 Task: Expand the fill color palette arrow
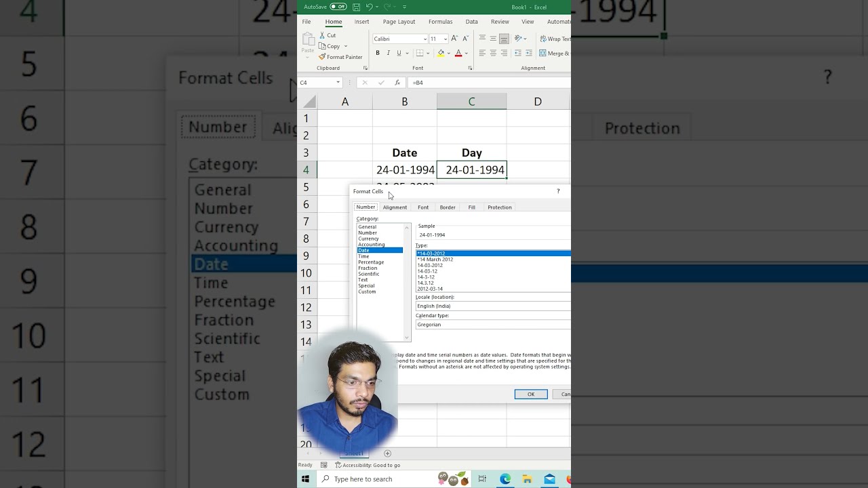[x=448, y=53]
